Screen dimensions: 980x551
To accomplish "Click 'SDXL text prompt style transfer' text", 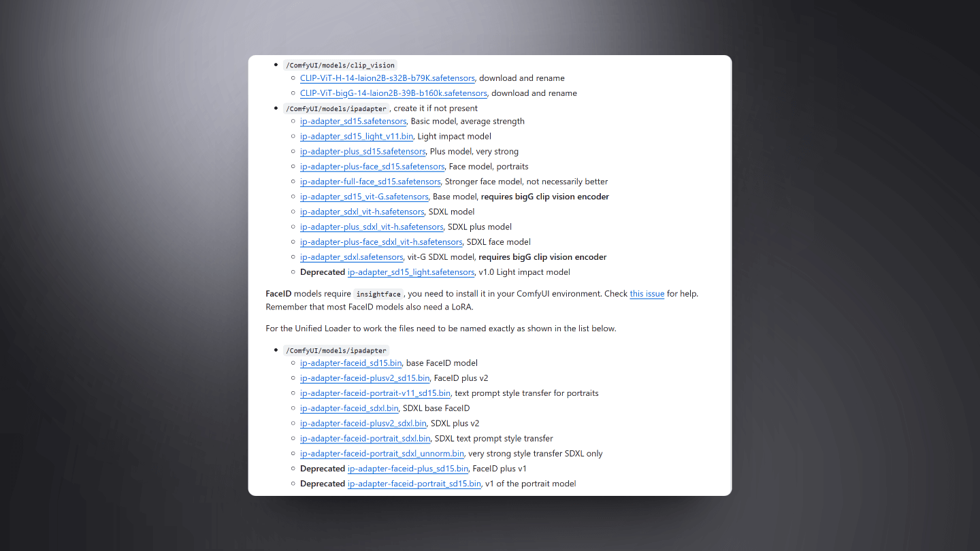I will pos(494,438).
